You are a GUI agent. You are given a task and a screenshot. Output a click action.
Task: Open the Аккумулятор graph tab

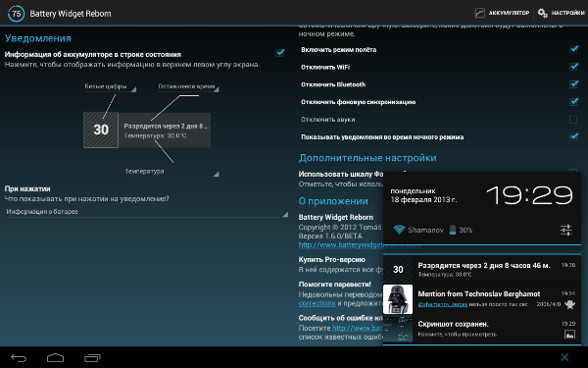[502, 13]
